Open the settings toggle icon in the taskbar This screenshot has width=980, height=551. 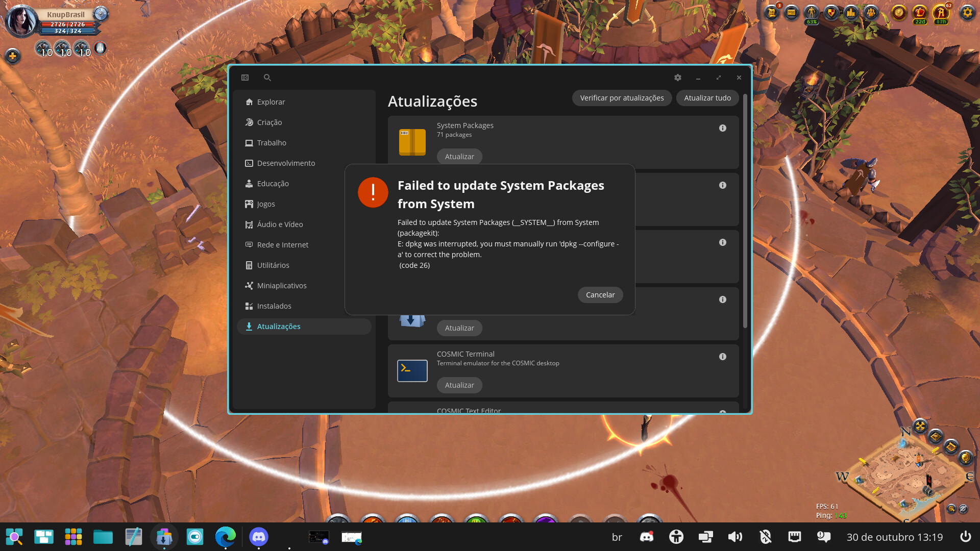(195, 537)
